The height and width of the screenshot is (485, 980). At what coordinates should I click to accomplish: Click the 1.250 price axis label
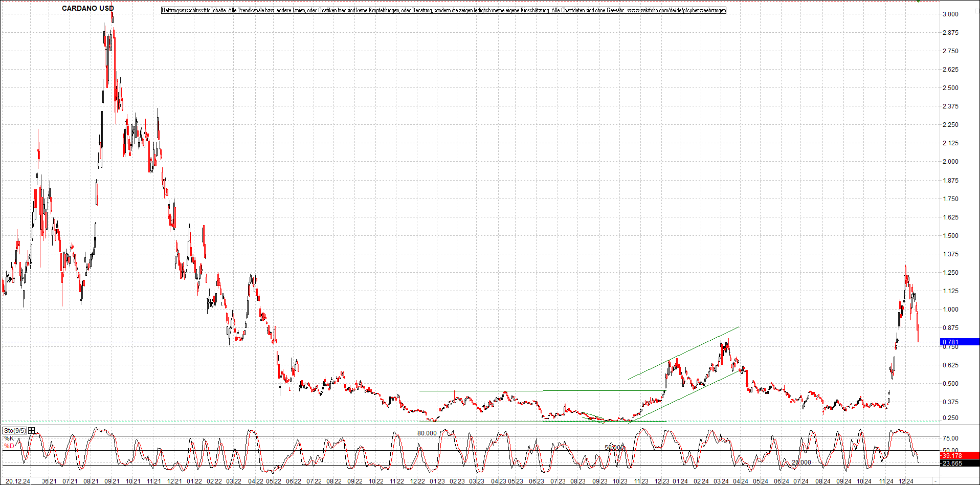click(x=950, y=273)
